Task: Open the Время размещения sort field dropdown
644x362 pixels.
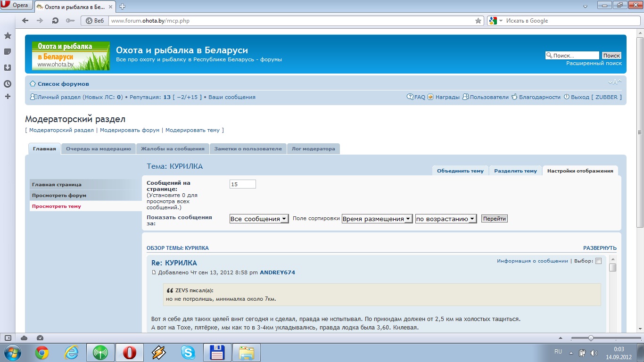Action: pos(377,219)
